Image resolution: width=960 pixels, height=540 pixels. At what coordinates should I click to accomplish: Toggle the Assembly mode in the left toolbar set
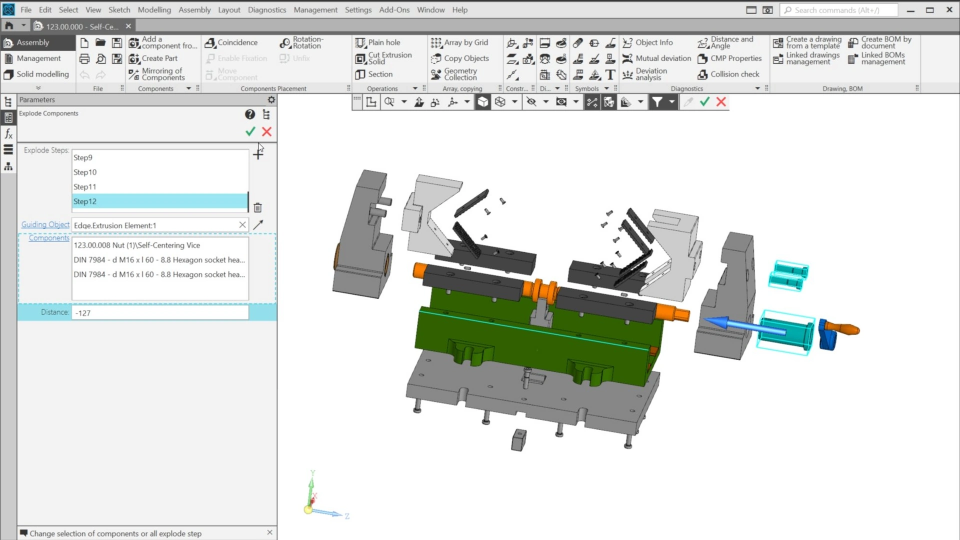pos(32,43)
